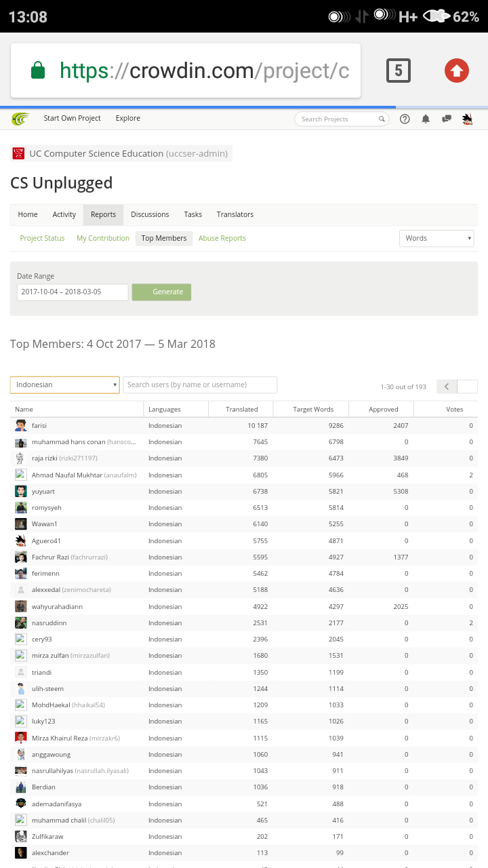Click Aguero41's avatar

click(21, 540)
